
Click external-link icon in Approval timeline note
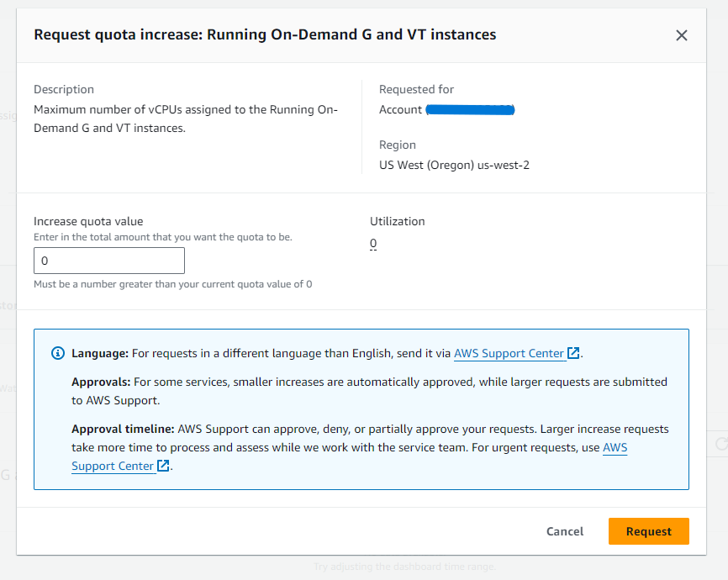point(164,466)
